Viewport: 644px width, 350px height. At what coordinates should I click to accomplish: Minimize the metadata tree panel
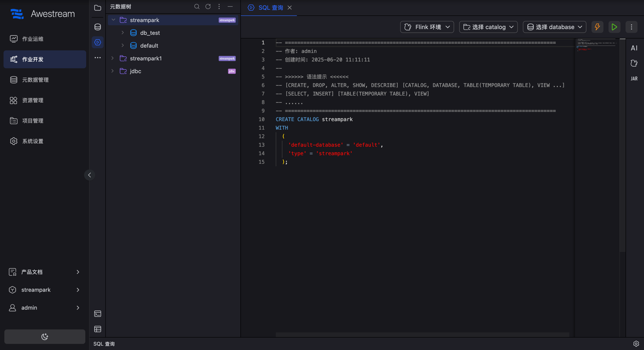point(230,7)
